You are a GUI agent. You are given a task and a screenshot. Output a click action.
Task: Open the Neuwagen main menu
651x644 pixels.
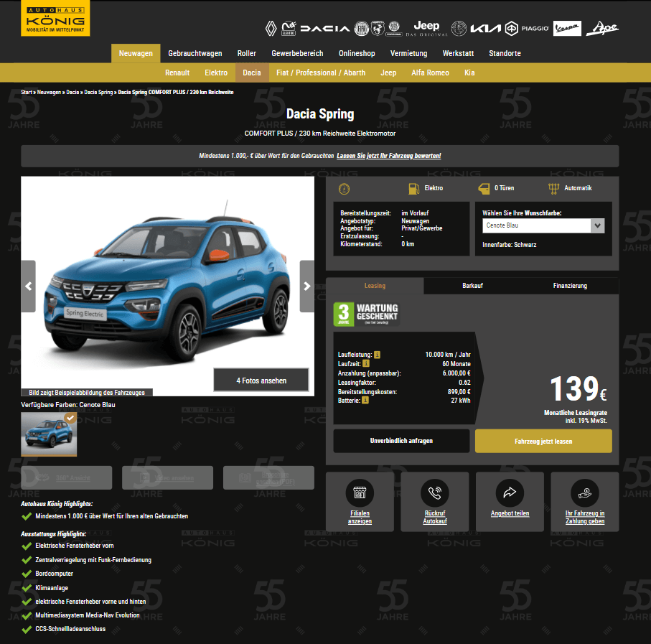136,53
